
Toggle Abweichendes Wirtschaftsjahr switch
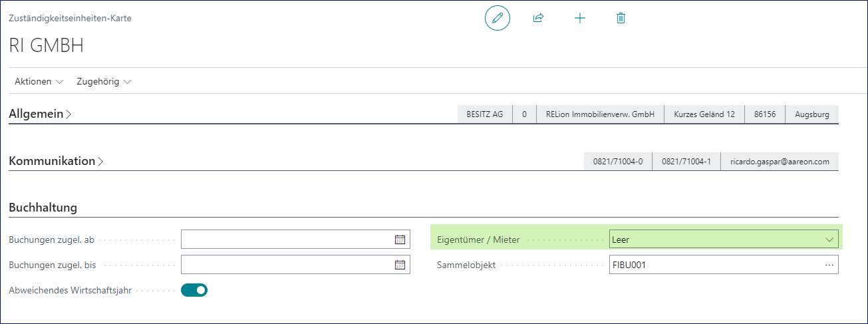[194, 290]
